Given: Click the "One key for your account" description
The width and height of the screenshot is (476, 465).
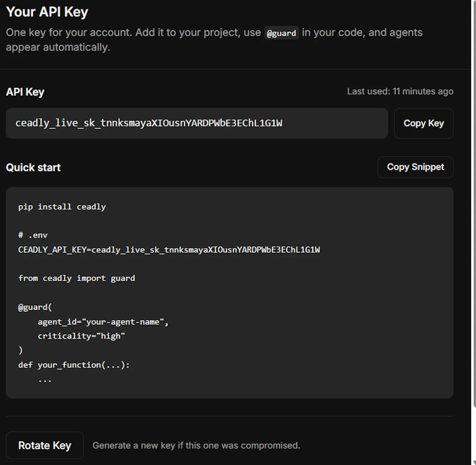Looking at the screenshot, I should pyautogui.click(x=214, y=40).
